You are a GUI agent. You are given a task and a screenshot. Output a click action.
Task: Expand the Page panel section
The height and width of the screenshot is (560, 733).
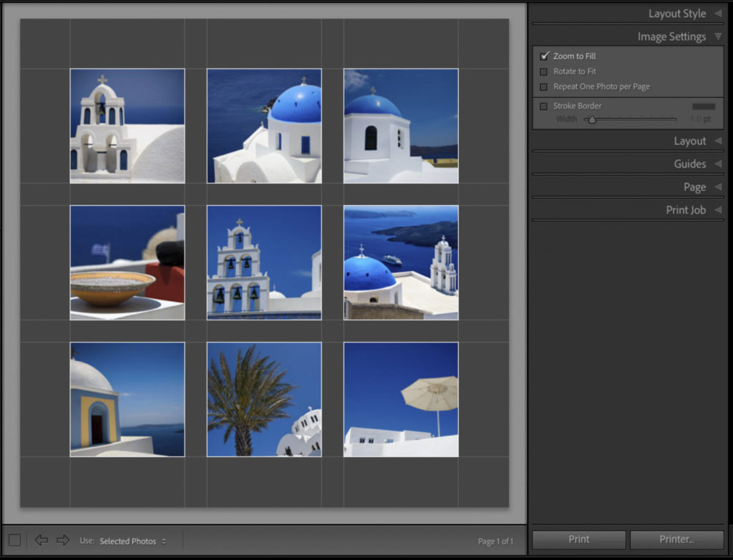[x=694, y=187]
